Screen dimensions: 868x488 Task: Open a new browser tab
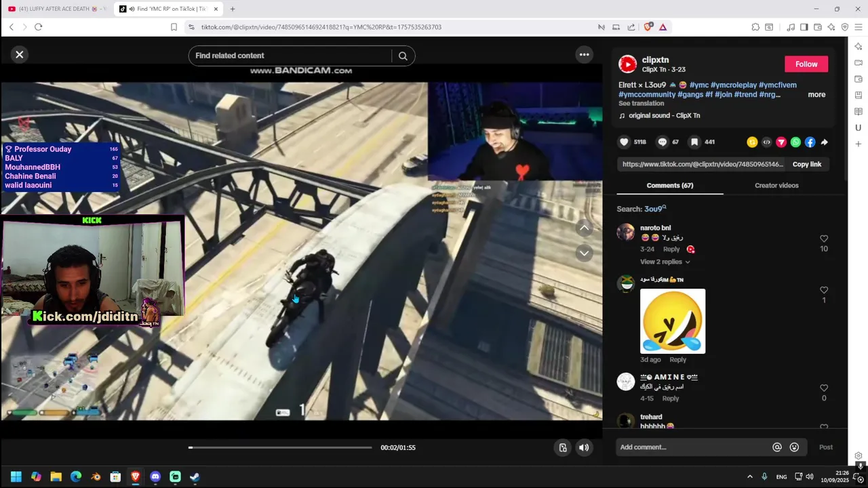click(233, 9)
